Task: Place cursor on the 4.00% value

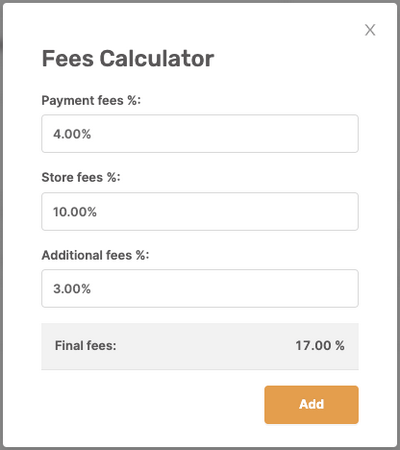Action: point(72,134)
